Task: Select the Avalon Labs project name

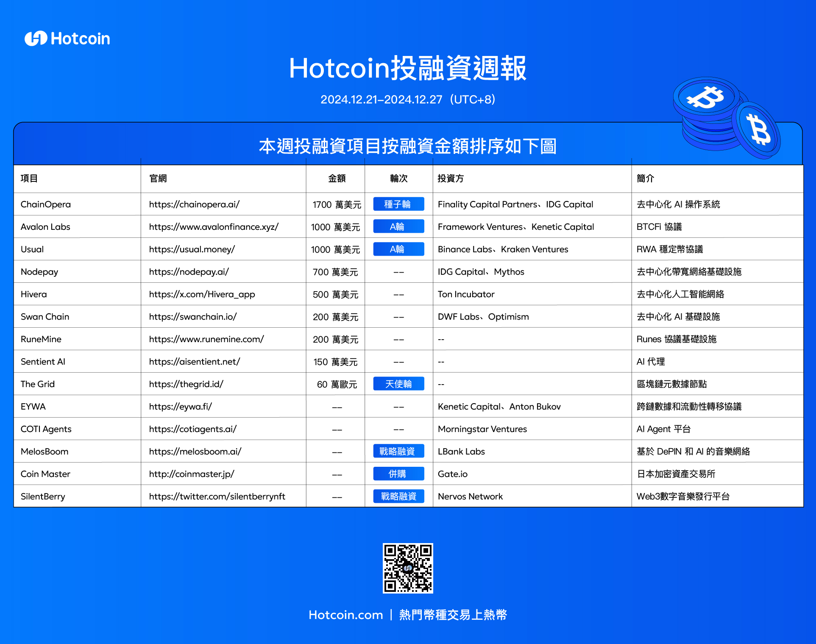Action: [x=45, y=227]
